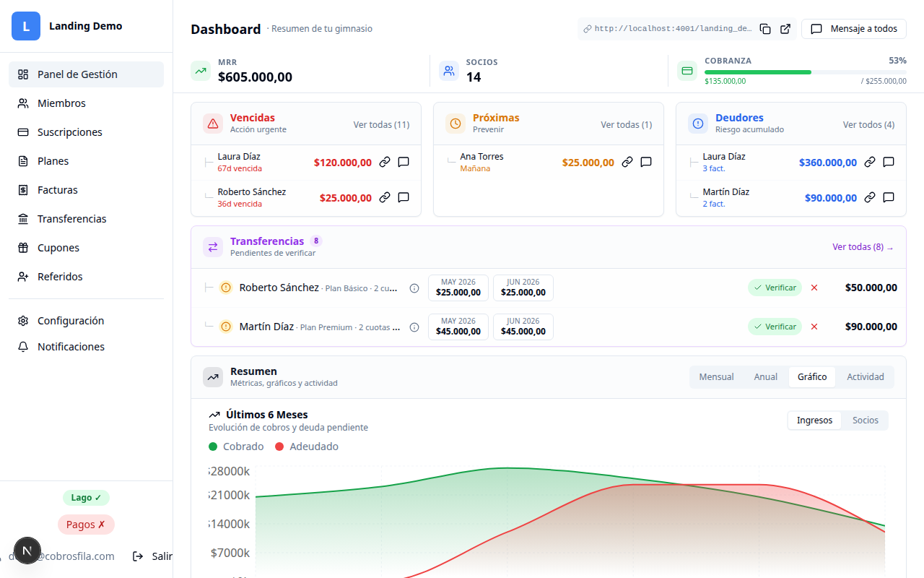Reject Roberto Sánchez's transfer with the red X
This screenshot has height=578, width=924.
814,288
